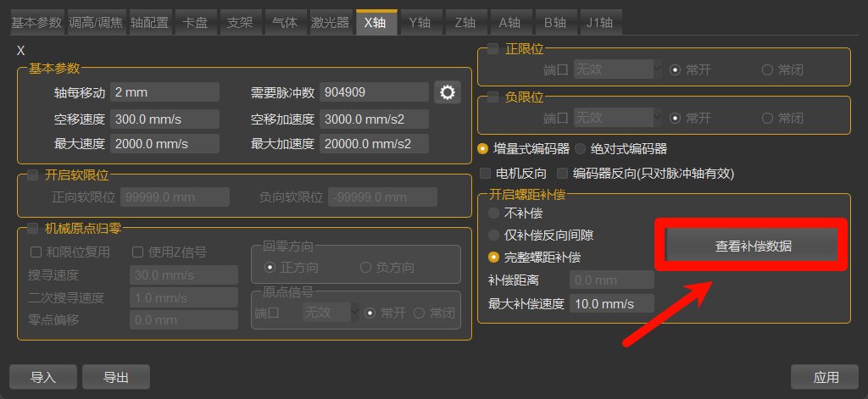
Task: Click the 最大补偿速度 input field
Action: tap(612, 304)
